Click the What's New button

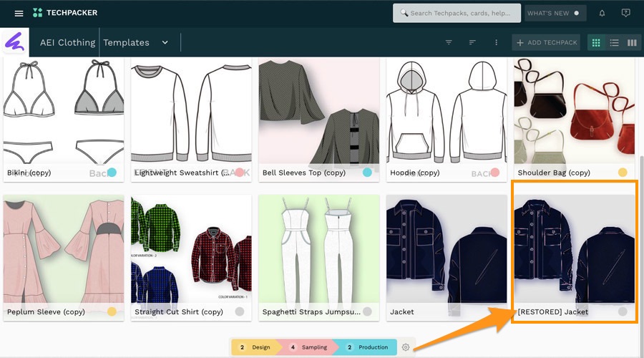[554, 13]
